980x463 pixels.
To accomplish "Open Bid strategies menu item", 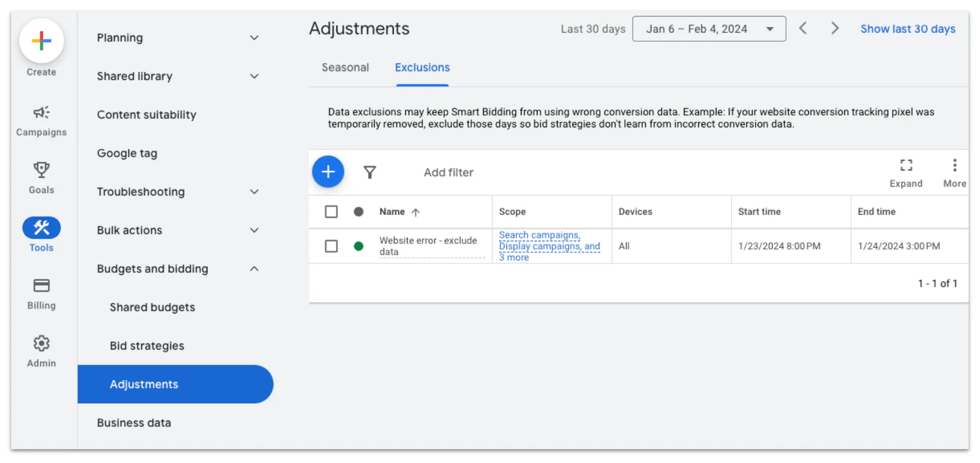I will [147, 345].
